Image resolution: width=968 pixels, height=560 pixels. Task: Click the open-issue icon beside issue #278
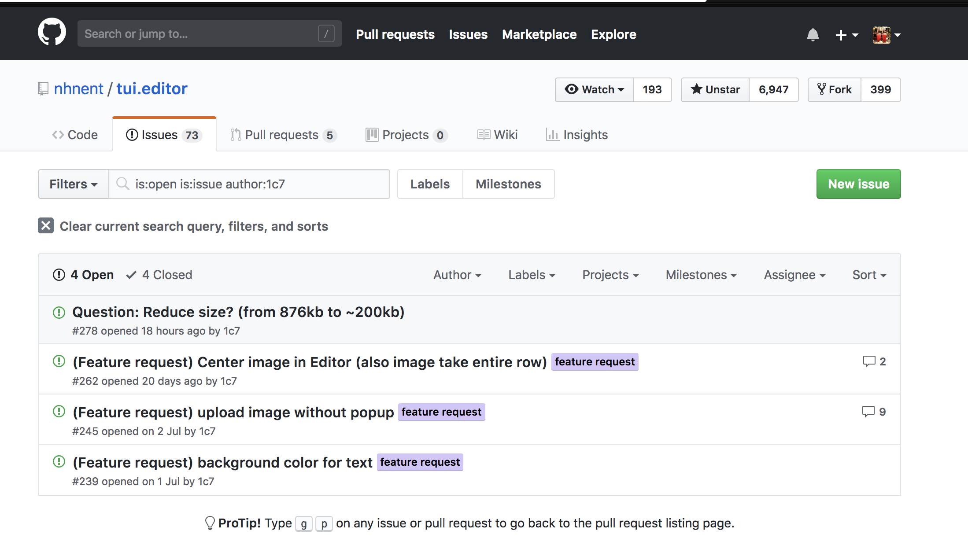(x=59, y=313)
